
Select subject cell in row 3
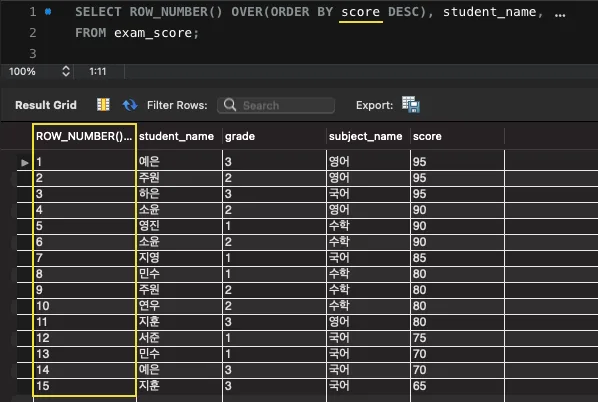click(x=368, y=194)
